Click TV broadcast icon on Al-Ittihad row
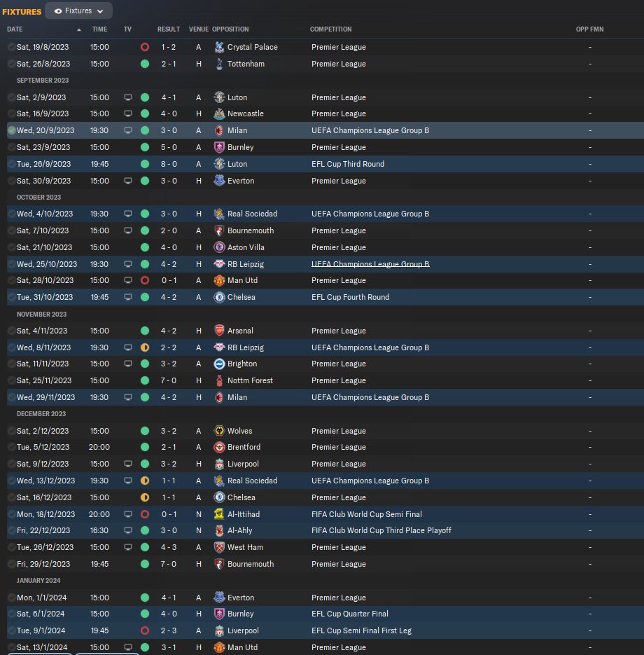This screenshot has height=655, width=644. tap(128, 514)
